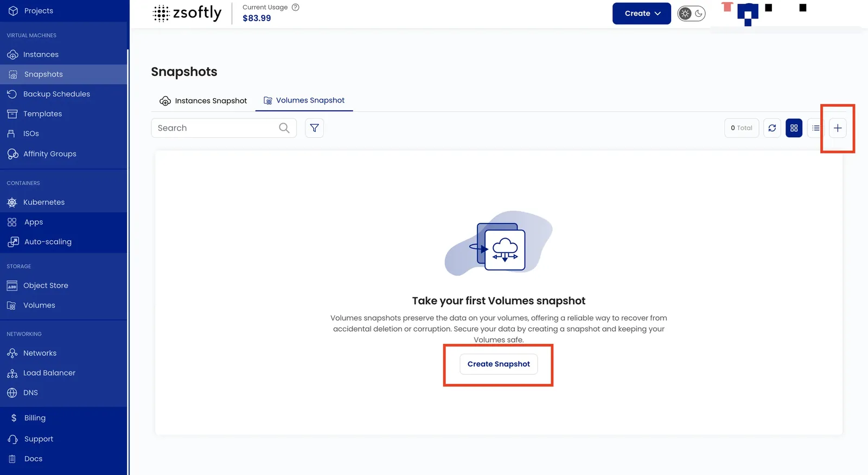The width and height of the screenshot is (868, 475).
Task: Open the Create dropdown
Action: (642, 14)
